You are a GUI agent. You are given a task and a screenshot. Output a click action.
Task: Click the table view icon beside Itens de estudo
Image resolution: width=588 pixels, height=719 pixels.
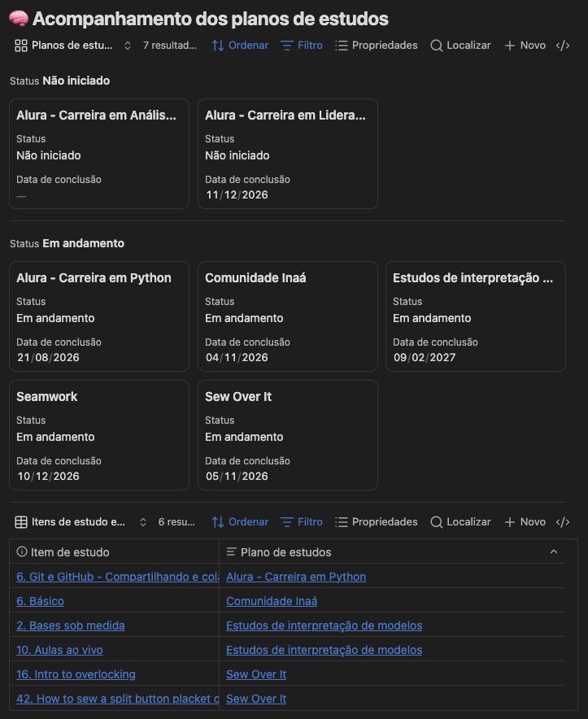(21, 522)
